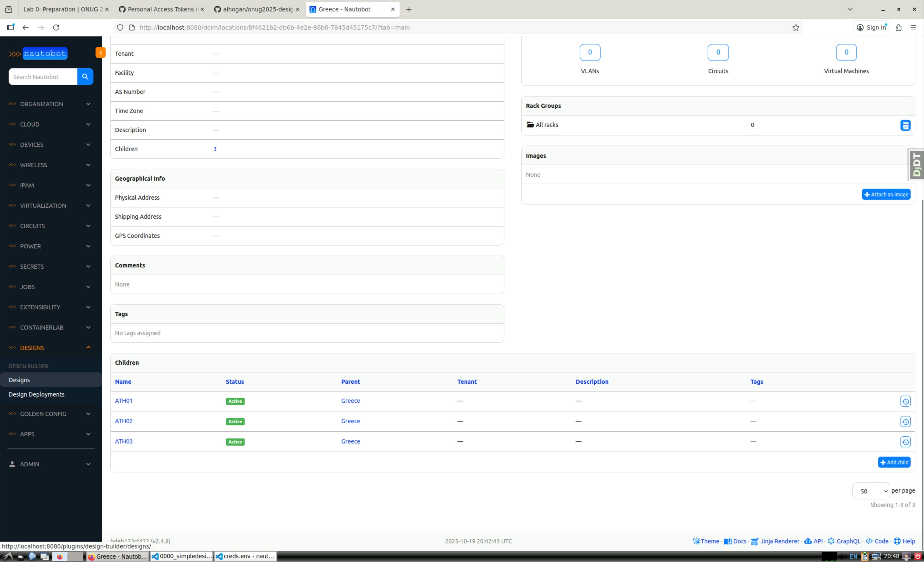924x562 pixels.
Task: Select Design Deployments in sidebar
Action: point(36,394)
